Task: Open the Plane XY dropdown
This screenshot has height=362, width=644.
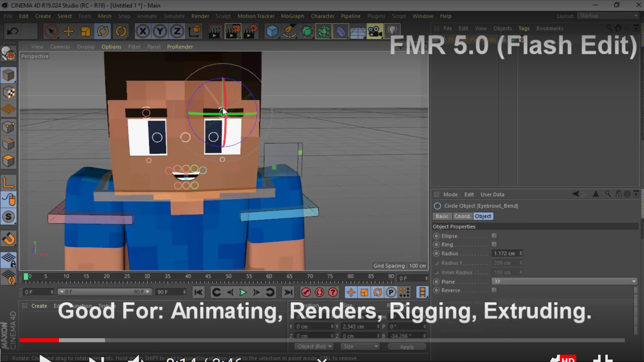Action: pyautogui.click(x=564, y=282)
